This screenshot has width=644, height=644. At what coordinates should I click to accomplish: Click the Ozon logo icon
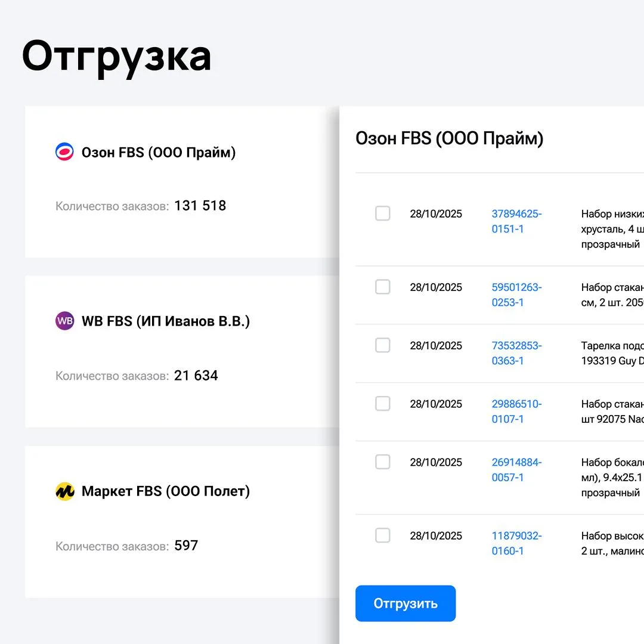pos(64,151)
